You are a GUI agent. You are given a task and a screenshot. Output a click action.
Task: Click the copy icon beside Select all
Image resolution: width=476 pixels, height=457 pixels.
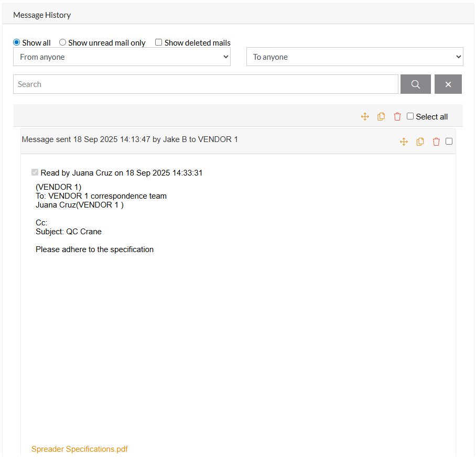pyautogui.click(x=381, y=117)
